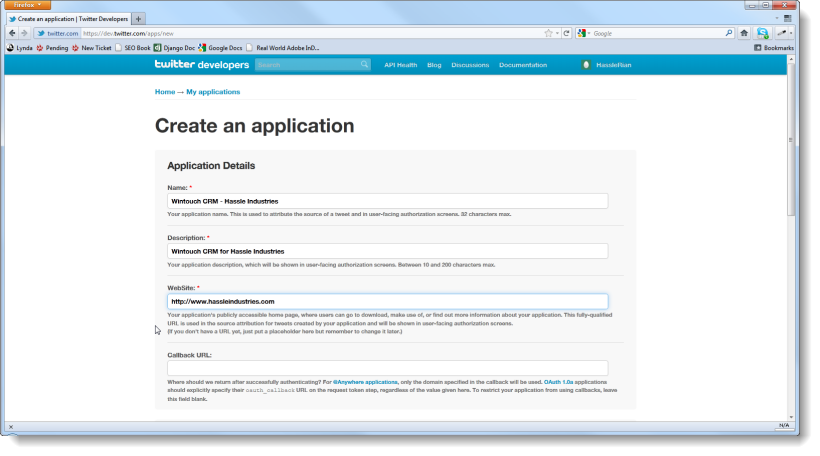Open the @Anywhere applications link
The width and height of the screenshot is (820, 456).
pyautogui.click(x=365, y=382)
